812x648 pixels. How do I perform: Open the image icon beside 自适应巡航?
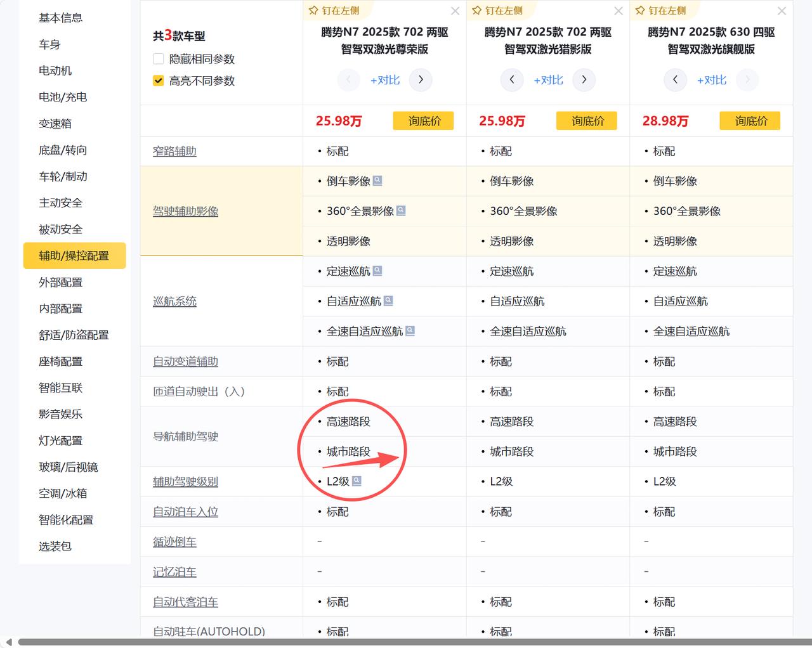tap(388, 301)
